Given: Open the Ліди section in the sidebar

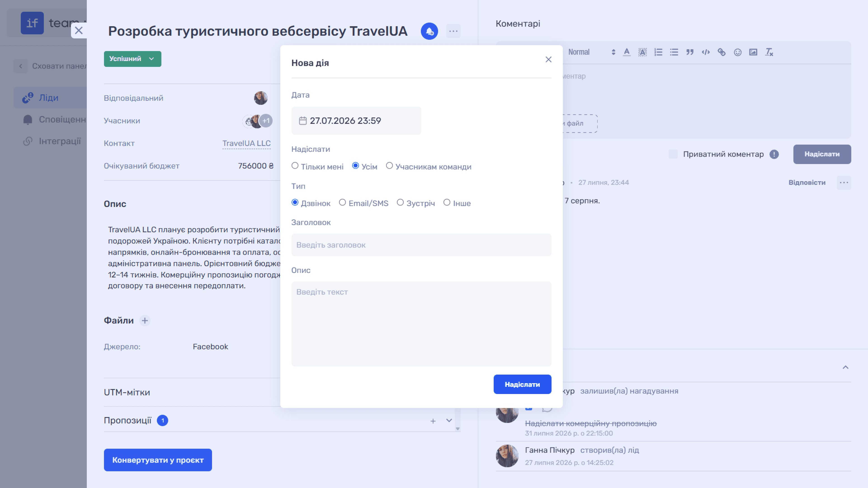Looking at the screenshot, I should [50, 98].
